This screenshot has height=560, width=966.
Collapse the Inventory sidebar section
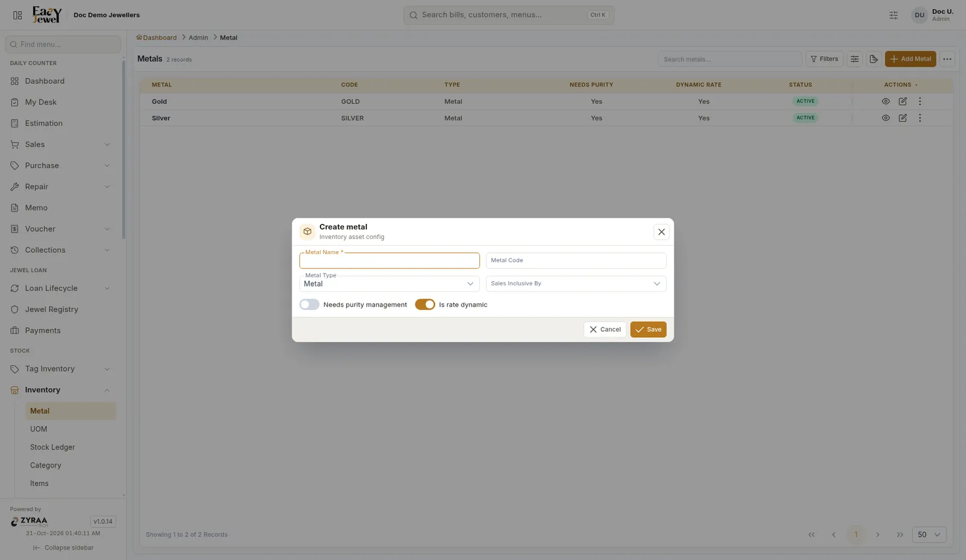(x=60, y=390)
